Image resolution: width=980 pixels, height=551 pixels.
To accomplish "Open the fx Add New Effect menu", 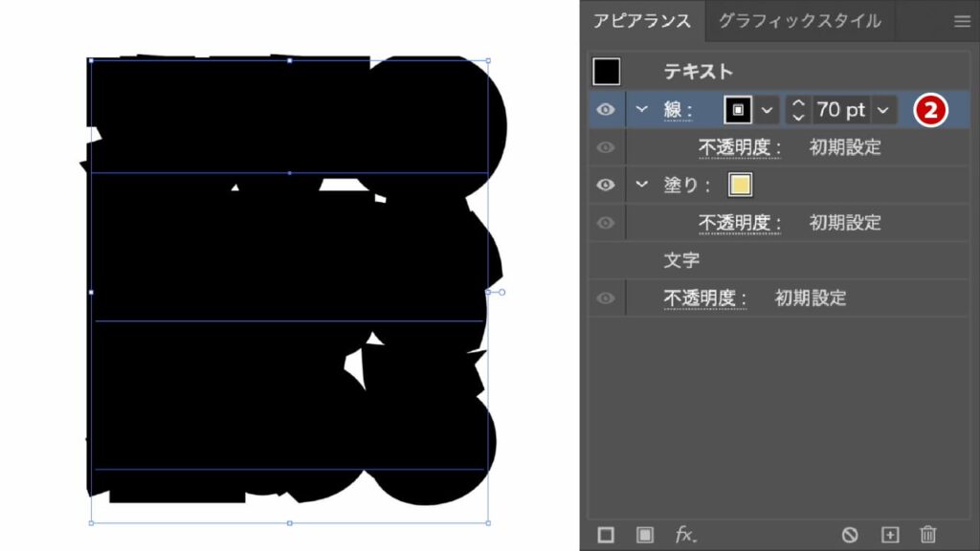I will 685,535.
